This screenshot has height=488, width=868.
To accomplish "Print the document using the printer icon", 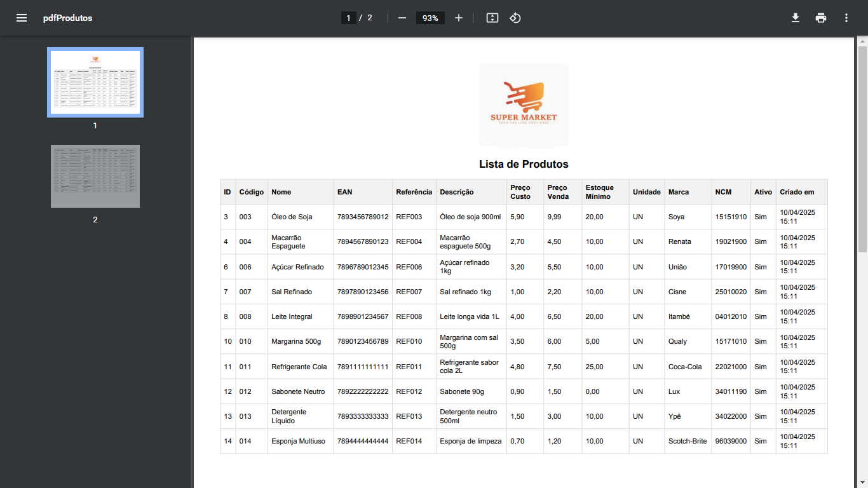I will pos(821,18).
